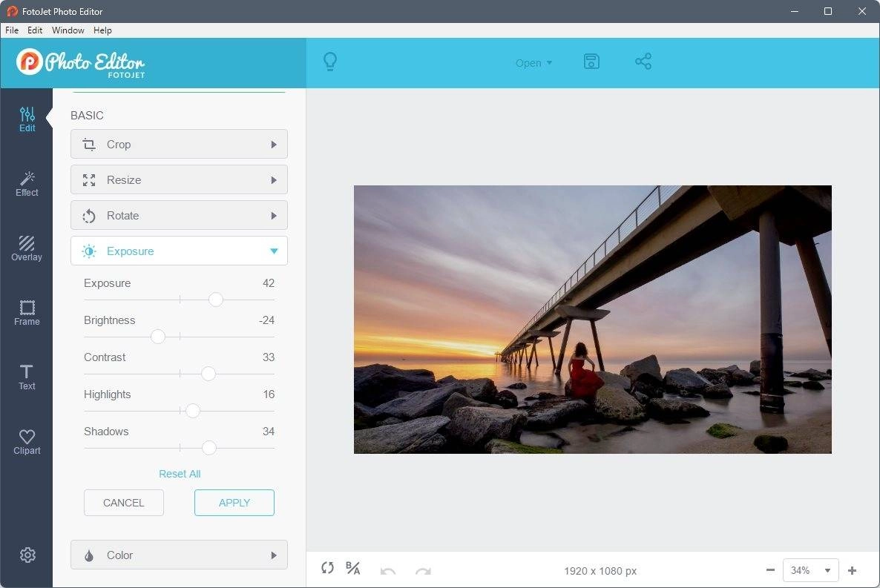Viewport: 880px width, 588px height.
Task: Click the FotoJet Photo Editor logo
Action: click(81, 63)
